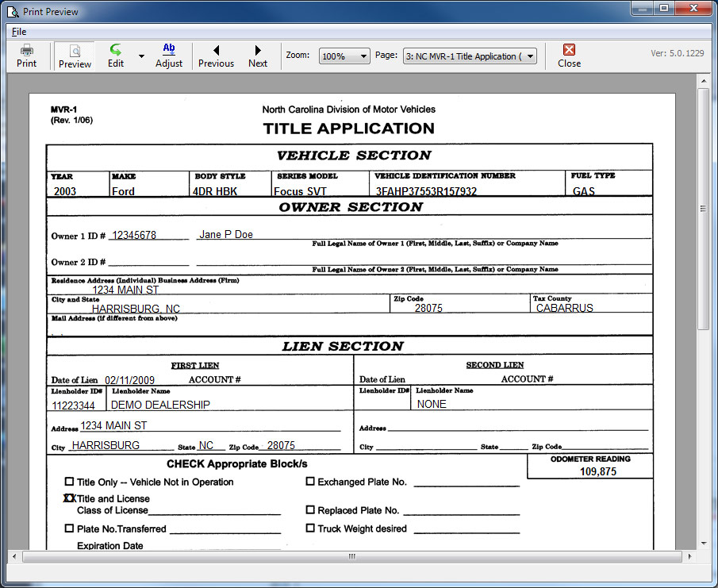
Task: Click city and state HARRISBURG, NC
Action: coord(136,309)
